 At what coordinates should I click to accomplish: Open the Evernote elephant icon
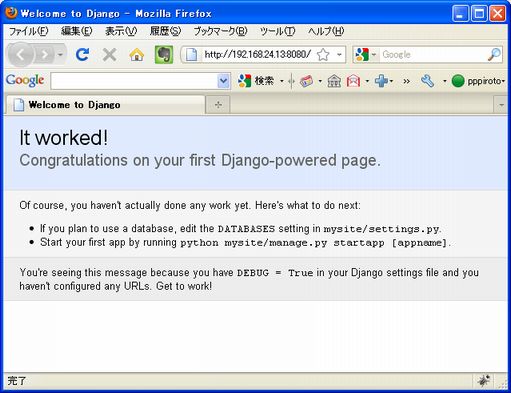pyautogui.click(x=164, y=54)
